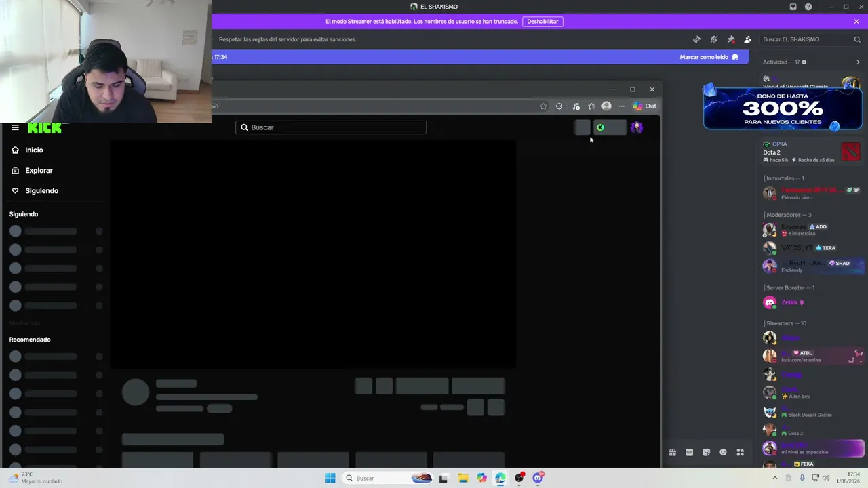868x488 pixels.
Task: Mark channel as read with Marcar como leído
Action: tap(709, 57)
